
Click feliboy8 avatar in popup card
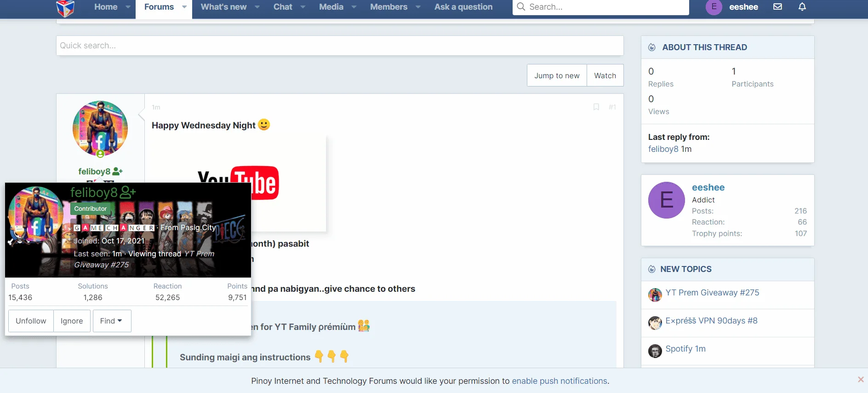tap(36, 214)
